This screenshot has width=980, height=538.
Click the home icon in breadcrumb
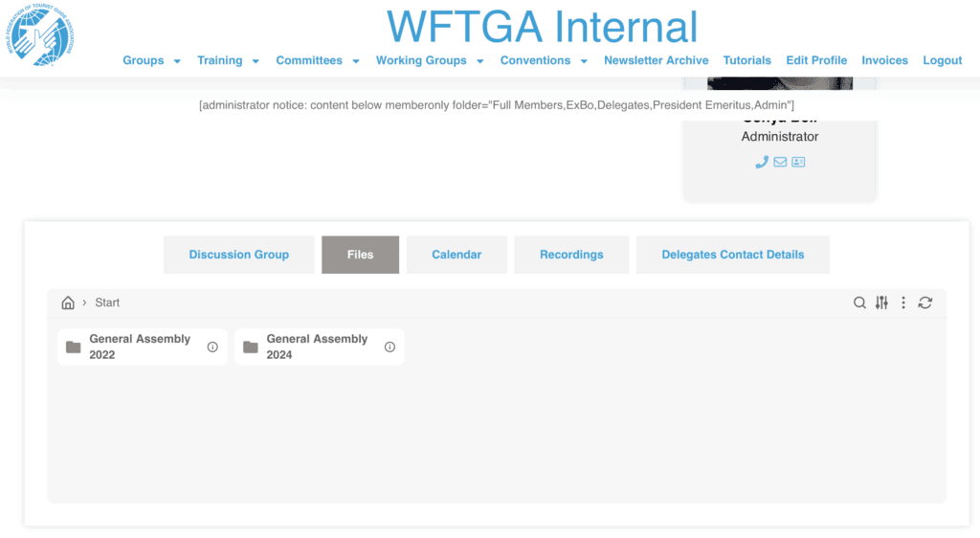coord(68,303)
